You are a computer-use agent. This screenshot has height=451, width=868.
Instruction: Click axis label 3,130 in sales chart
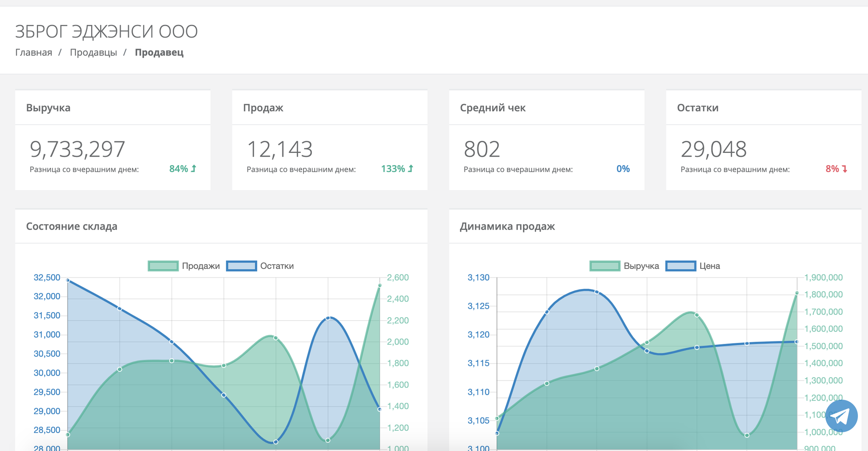point(479,277)
